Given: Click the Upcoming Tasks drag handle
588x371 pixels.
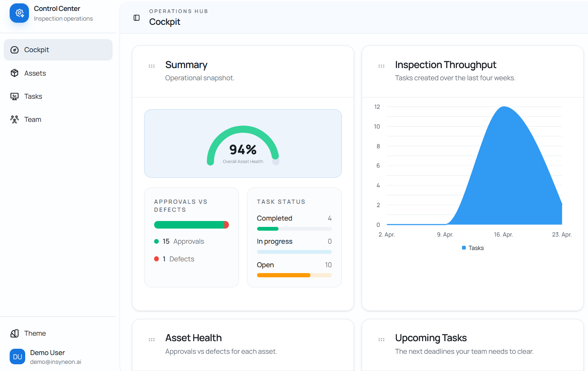Looking at the screenshot, I should 381,339.
